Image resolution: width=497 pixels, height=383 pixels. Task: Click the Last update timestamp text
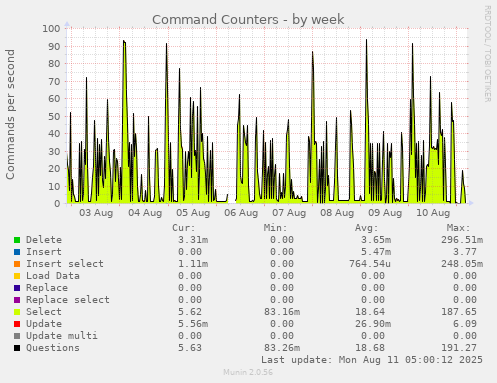pyautogui.click(x=372, y=360)
